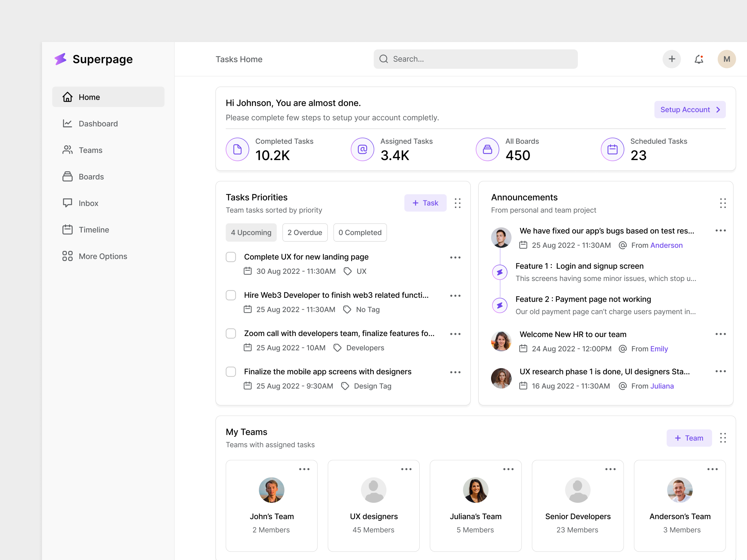Check off the Complete UX landing page task
The height and width of the screenshot is (560, 747).
pyautogui.click(x=231, y=257)
